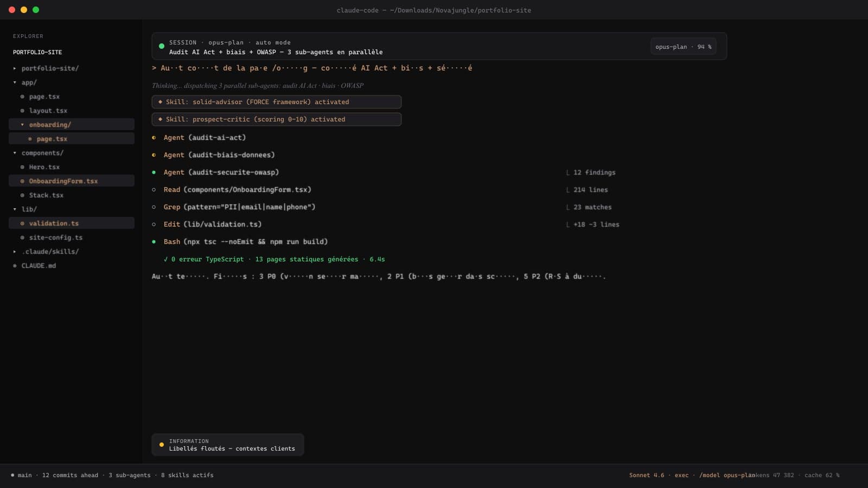The height and width of the screenshot is (488, 868).
Task: Click the Libellés floutés notification toast
Action: pos(228,444)
